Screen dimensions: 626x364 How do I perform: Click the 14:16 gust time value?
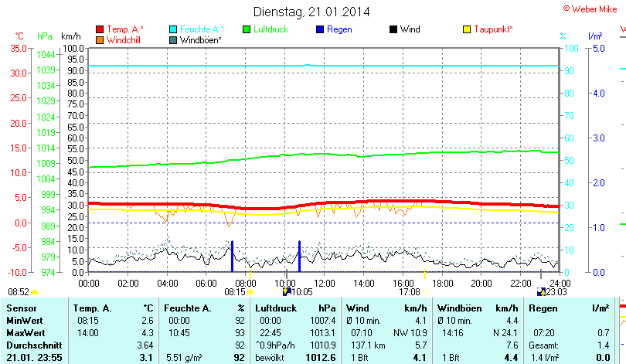(x=453, y=333)
